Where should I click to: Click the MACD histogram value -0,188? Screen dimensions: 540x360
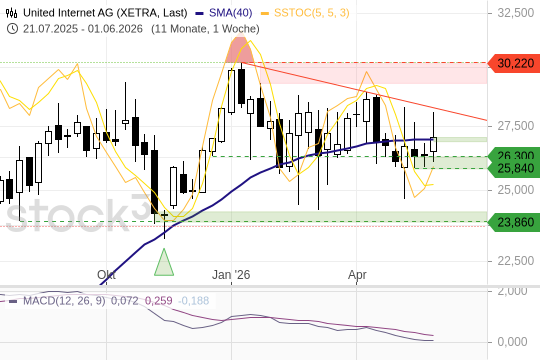coord(194,301)
